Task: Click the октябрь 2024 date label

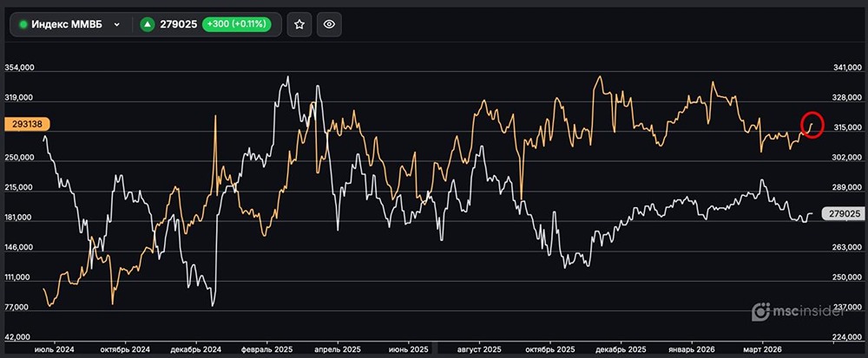Action: [126, 349]
